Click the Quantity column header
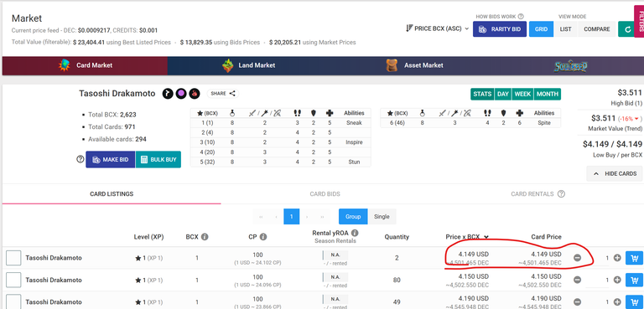 tap(397, 237)
